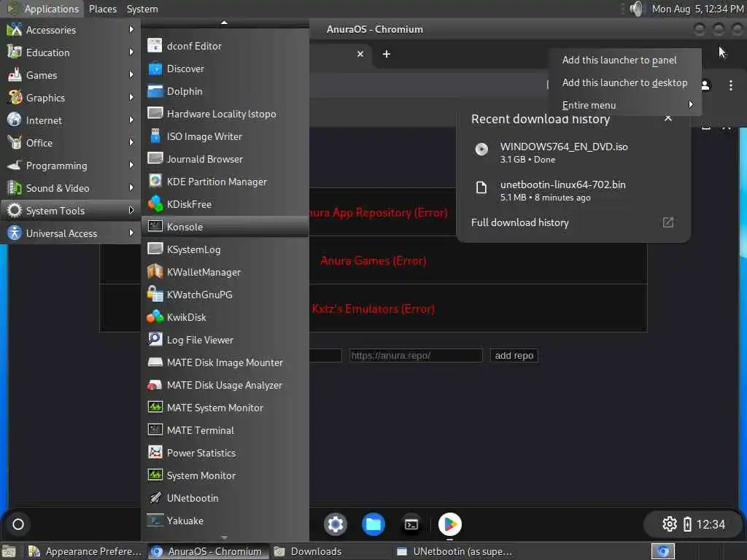This screenshot has height=560, width=747.
Task: Choose Add this launcher to desktop
Action: [625, 82]
